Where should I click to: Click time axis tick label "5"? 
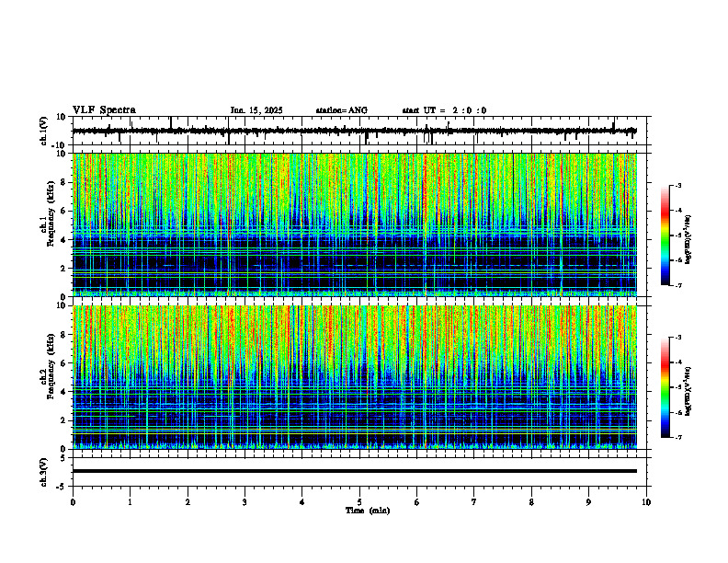pos(359,502)
